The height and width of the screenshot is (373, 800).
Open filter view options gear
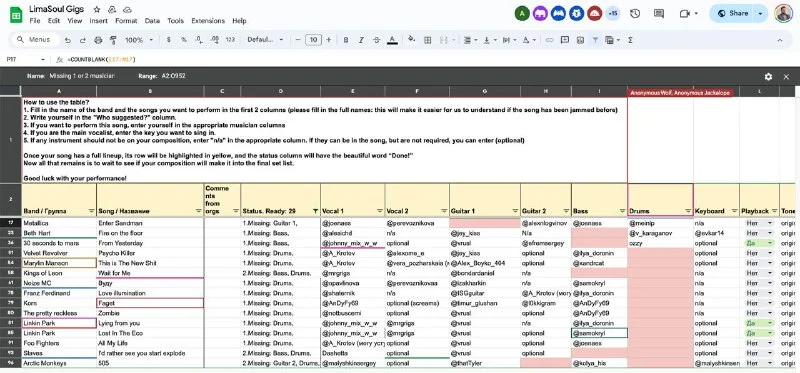768,77
